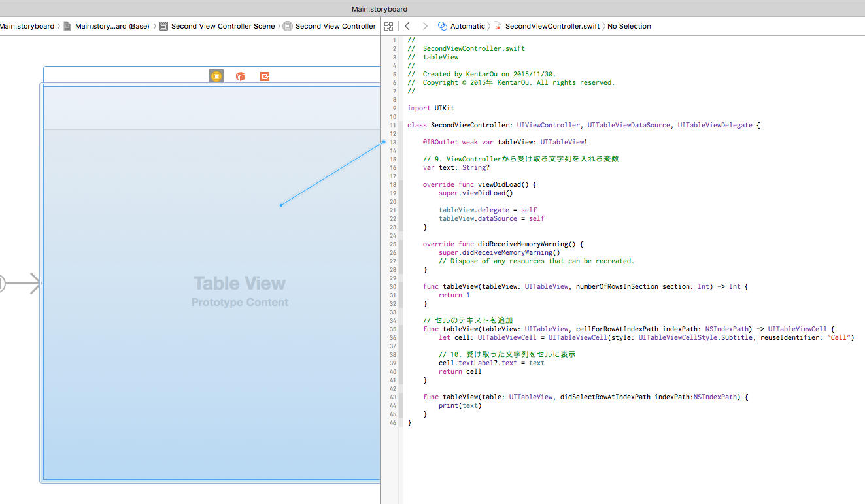Click the SecondViewController.swift file icon
This screenshot has width=865, height=504.
[497, 25]
